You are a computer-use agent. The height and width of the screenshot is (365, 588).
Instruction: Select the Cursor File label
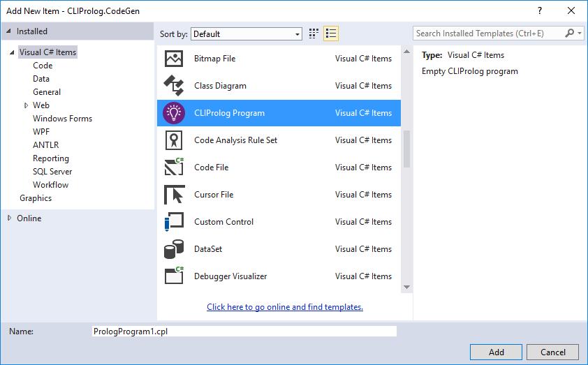click(x=214, y=195)
